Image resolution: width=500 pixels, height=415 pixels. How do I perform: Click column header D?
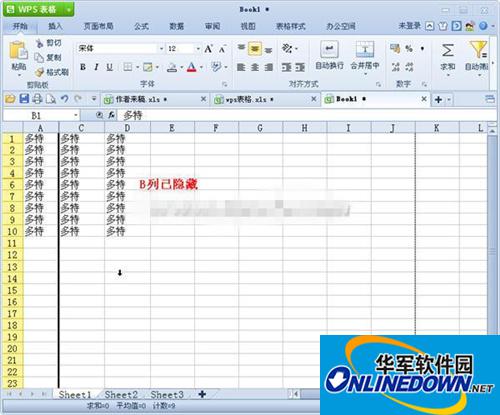[127, 128]
